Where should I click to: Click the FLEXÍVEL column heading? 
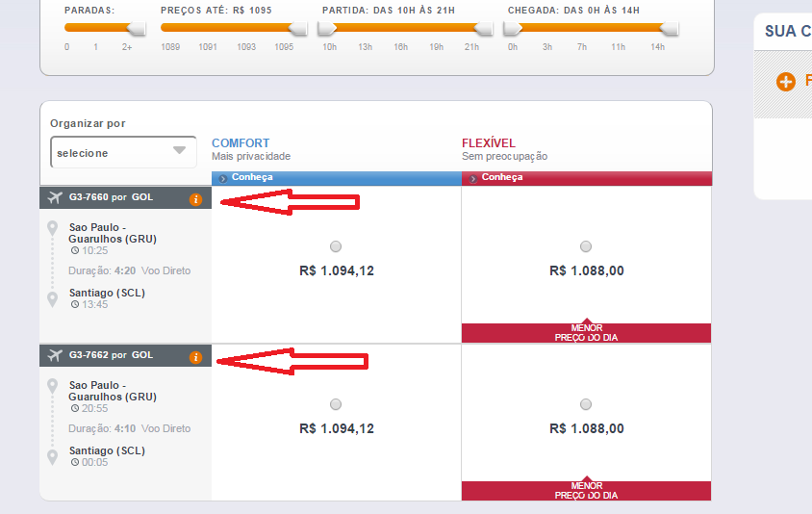pos(489,143)
